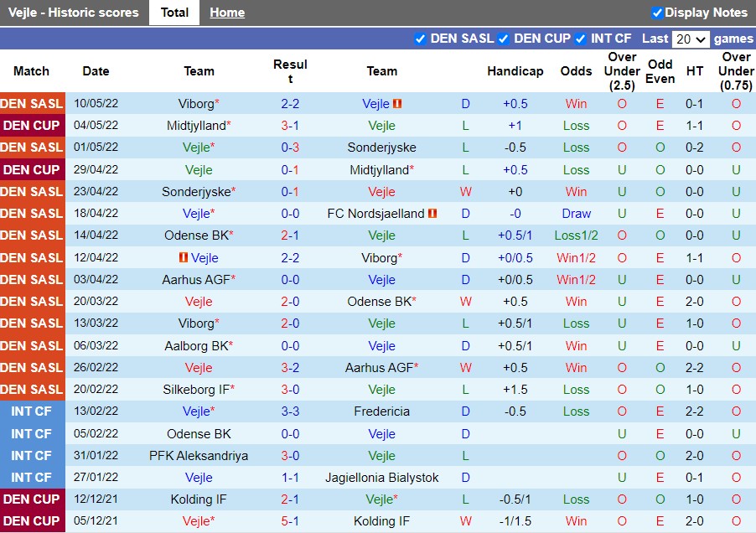Click the 0-0 result against Odense BK on 05/02/22
The image size is (756, 533).
(290, 434)
